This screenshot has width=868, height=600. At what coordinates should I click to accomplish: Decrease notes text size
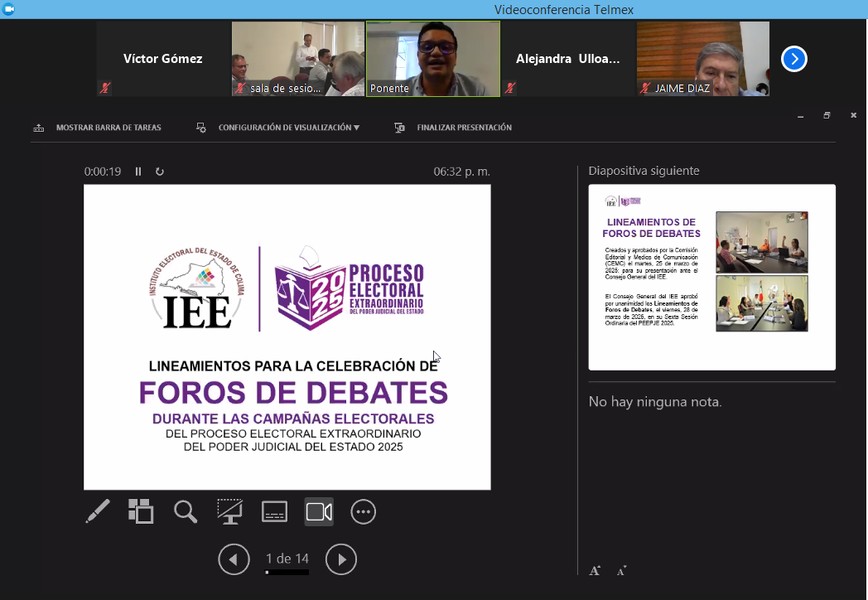tap(621, 571)
